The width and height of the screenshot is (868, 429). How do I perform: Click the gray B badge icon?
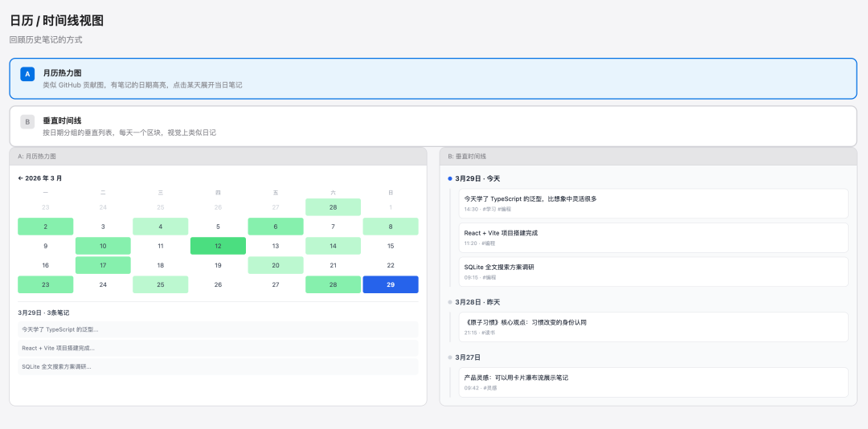(27, 122)
